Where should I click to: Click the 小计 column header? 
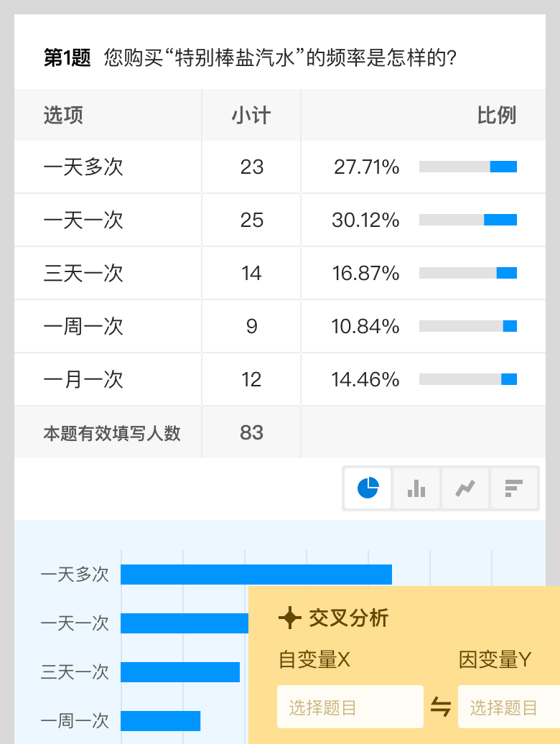(x=251, y=115)
